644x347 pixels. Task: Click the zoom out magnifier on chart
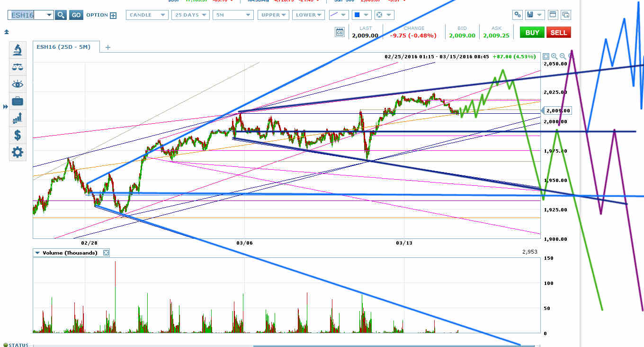tap(563, 56)
